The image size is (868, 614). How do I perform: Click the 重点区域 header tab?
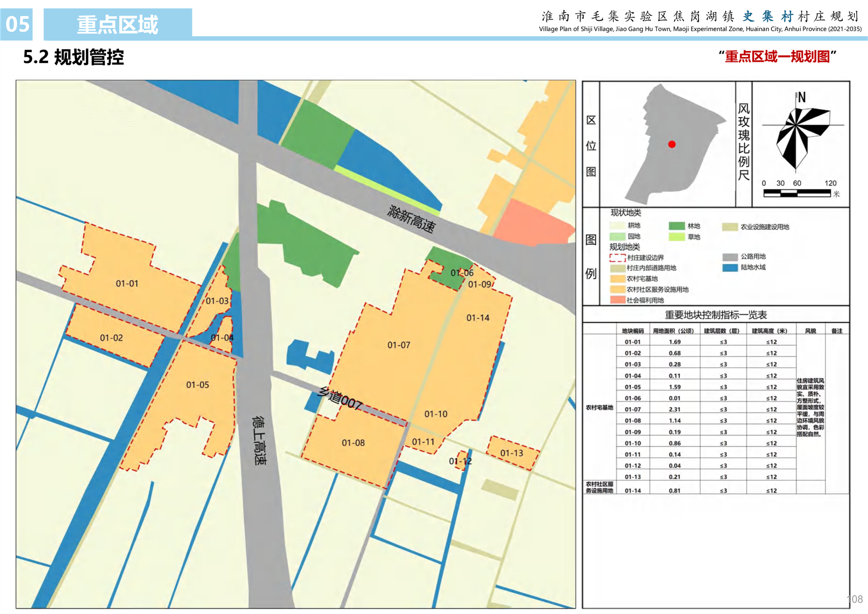[x=118, y=24]
